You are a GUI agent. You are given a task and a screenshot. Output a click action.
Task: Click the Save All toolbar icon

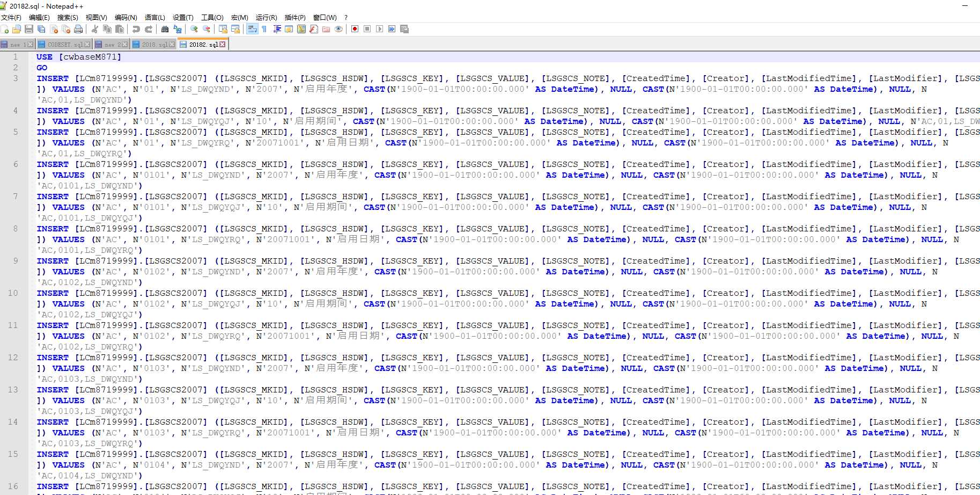(41, 29)
